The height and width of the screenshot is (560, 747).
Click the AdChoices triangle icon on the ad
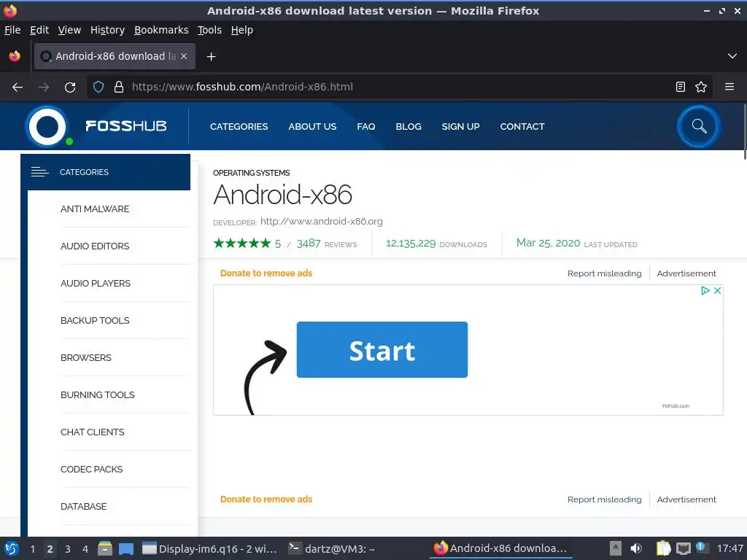tap(705, 290)
